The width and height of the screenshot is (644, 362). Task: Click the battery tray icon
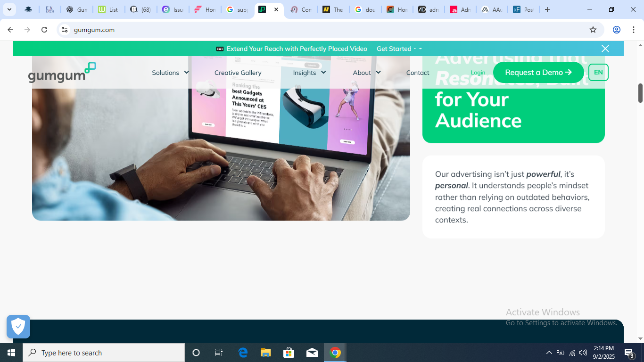[x=561, y=353]
